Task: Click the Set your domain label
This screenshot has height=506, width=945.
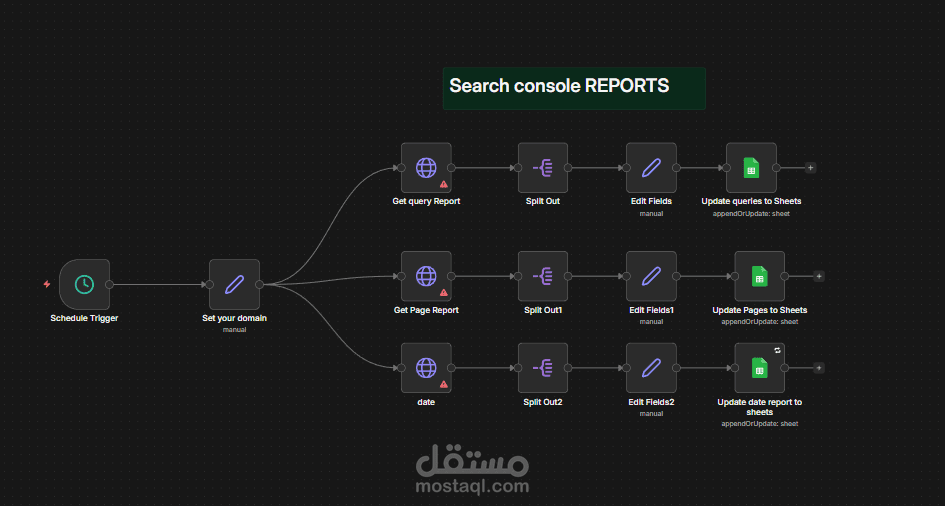Action: click(x=234, y=318)
